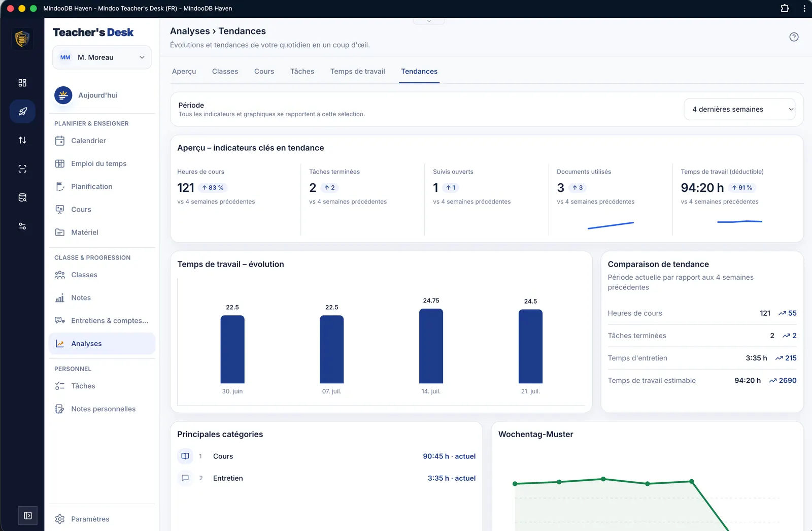Toggle the sidebar collapse button at bottom

click(x=28, y=516)
